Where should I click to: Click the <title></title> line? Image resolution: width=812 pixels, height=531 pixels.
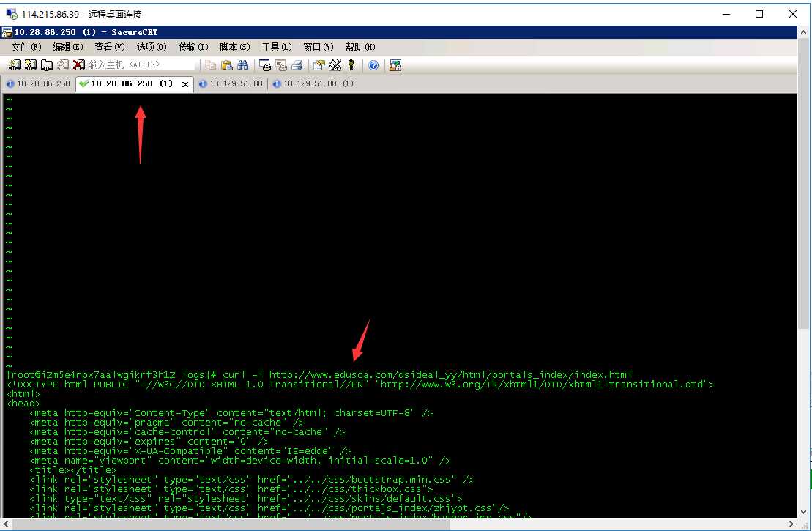click(73, 470)
